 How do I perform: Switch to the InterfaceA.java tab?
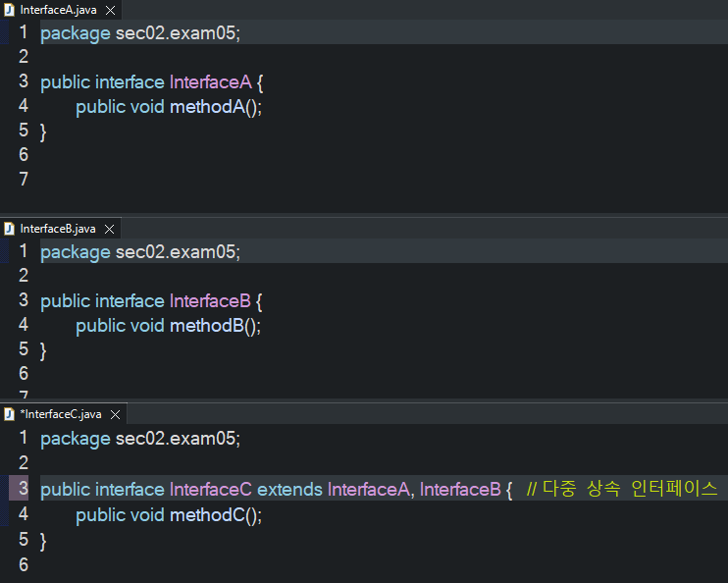pos(59,10)
